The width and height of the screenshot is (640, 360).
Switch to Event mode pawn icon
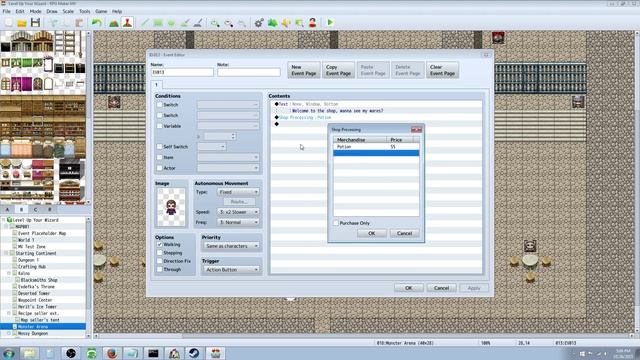[127, 23]
